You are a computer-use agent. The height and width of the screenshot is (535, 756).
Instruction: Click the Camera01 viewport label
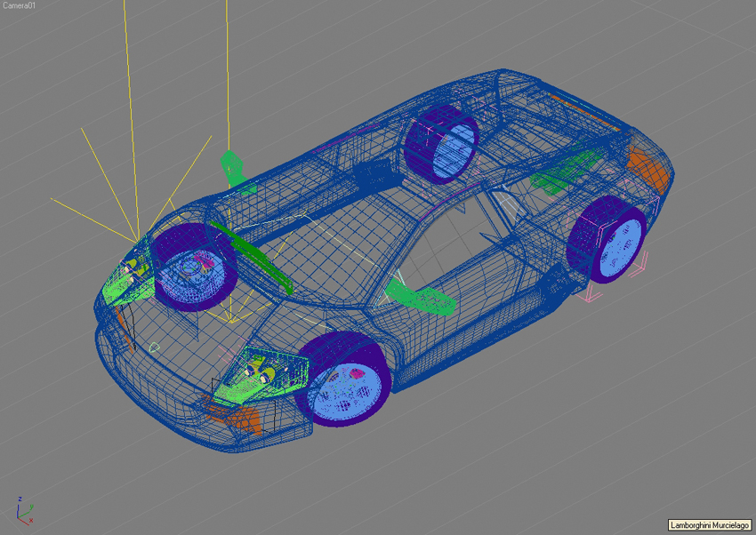tap(19, 6)
